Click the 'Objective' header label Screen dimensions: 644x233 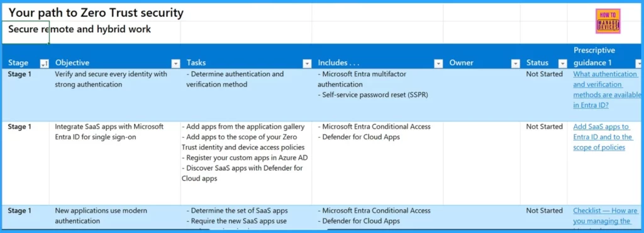[72, 63]
